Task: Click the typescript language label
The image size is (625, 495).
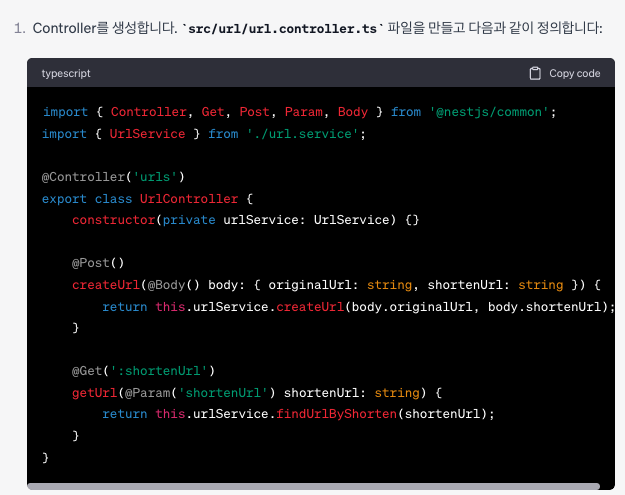Action: (x=66, y=73)
